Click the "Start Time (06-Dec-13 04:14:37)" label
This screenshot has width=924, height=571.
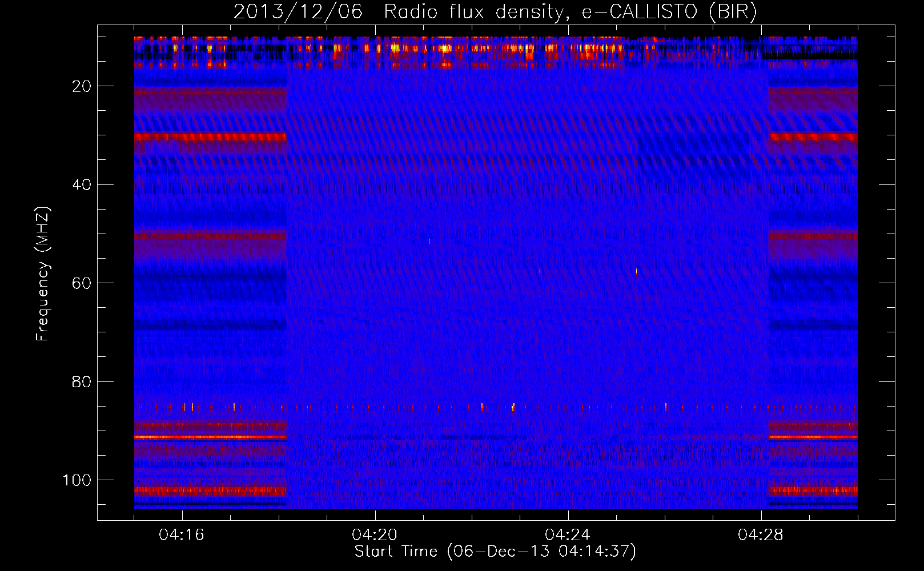pos(495,552)
